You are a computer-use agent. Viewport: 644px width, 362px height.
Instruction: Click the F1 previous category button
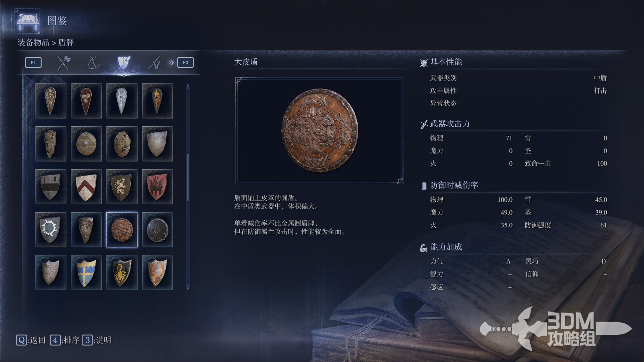click(x=33, y=63)
